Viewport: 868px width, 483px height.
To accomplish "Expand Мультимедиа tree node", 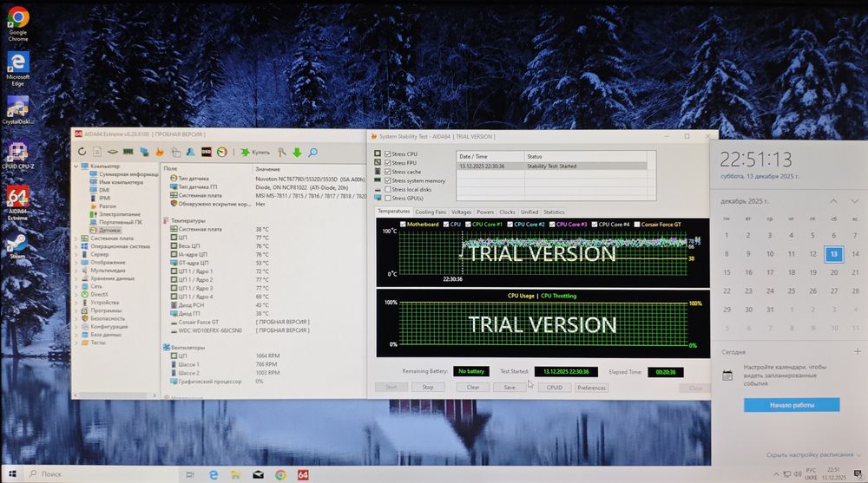I will click(76, 271).
